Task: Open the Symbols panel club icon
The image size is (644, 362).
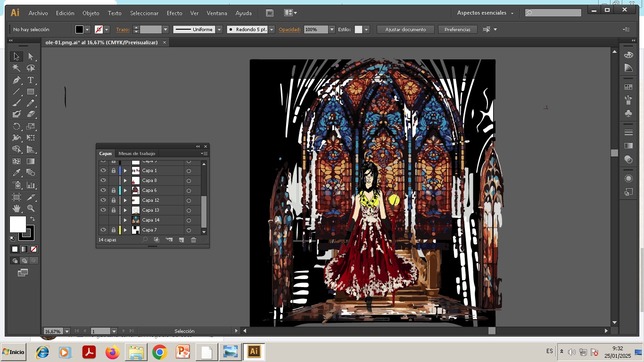Action: click(628, 113)
